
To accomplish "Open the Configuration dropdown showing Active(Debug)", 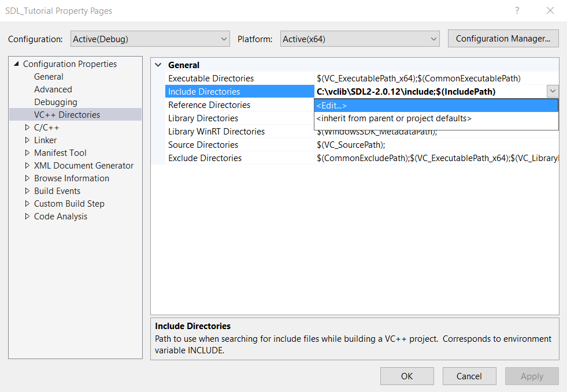I will point(150,39).
